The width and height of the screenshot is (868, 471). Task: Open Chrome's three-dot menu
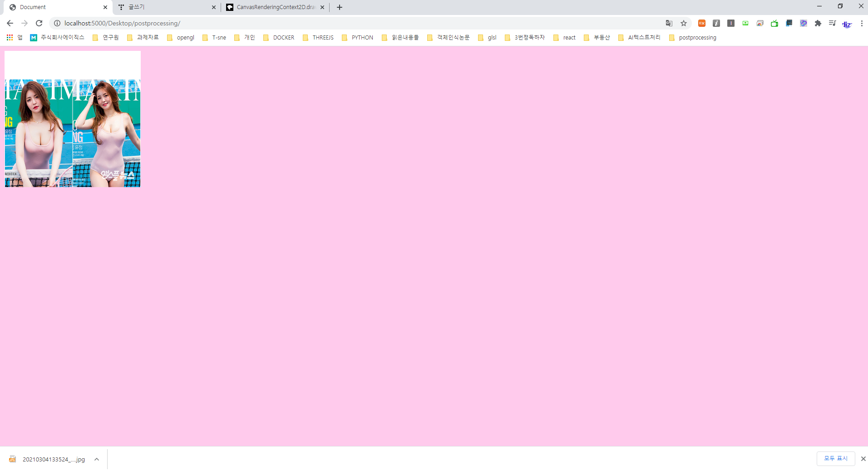[862, 23]
